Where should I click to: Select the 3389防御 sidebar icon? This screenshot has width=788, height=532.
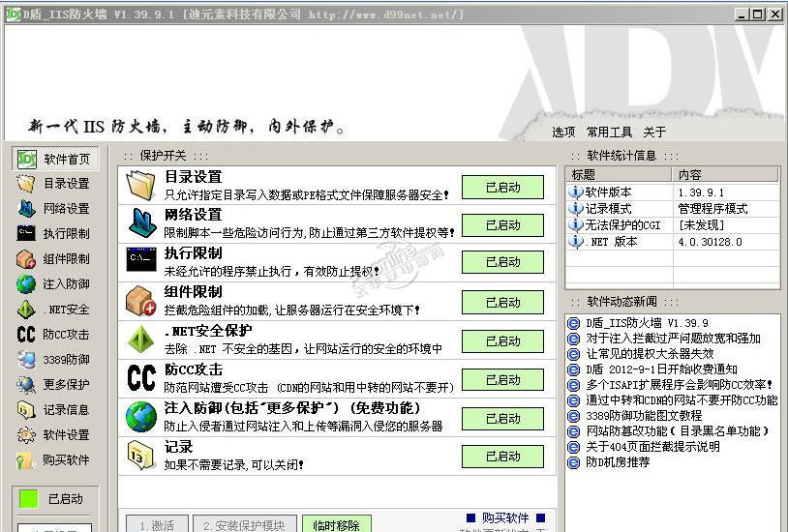click(x=26, y=360)
